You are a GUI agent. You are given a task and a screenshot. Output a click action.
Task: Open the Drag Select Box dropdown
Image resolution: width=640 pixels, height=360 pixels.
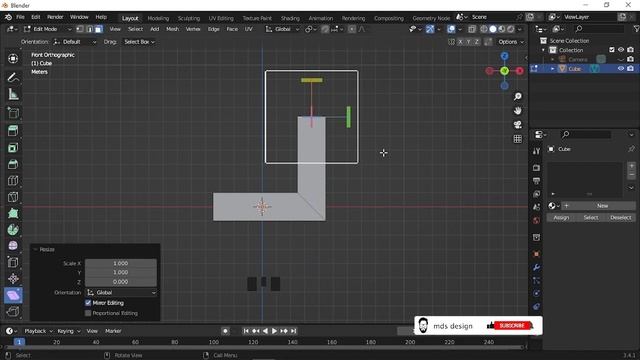139,42
